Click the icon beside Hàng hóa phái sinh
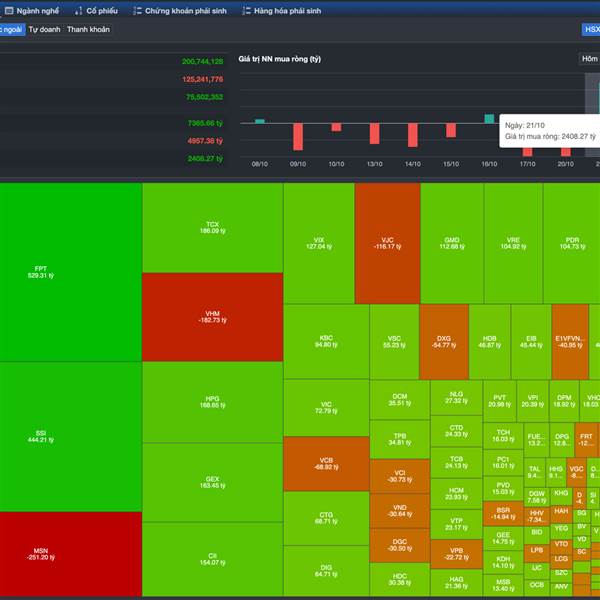 point(246,10)
